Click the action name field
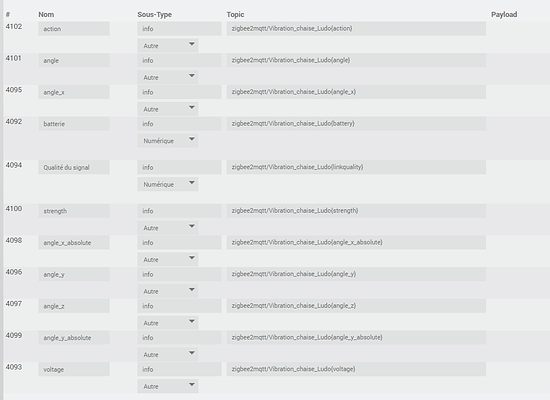Screen dimensions: 550x400 click(74, 29)
